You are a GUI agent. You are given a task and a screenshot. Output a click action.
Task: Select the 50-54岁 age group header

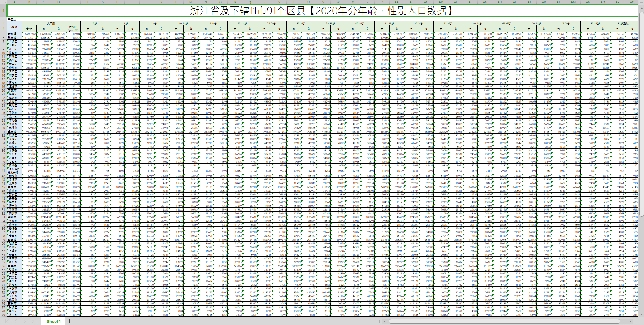[419, 23]
